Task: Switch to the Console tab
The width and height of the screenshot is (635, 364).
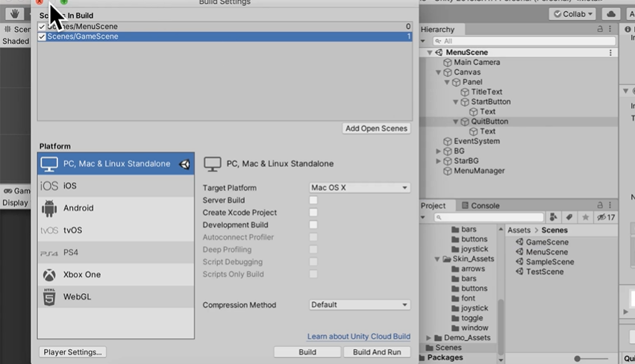Action: 481,206
